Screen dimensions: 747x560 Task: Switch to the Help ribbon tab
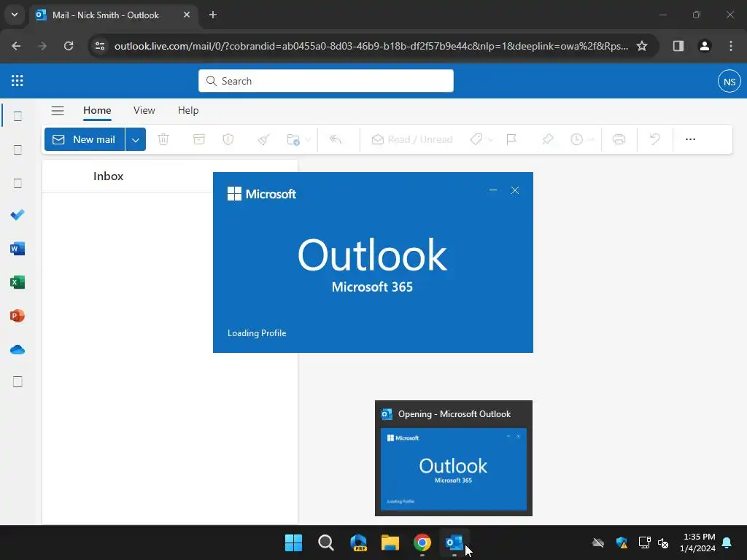[188, 111]
